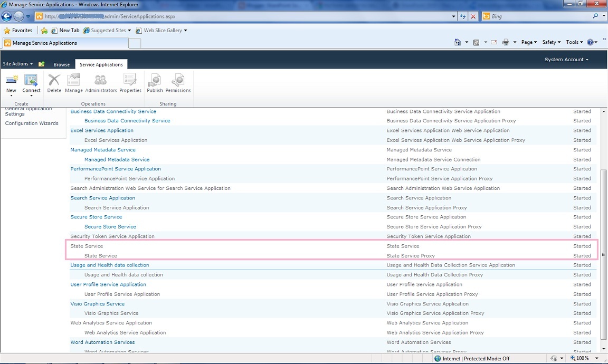Open Usage and Health data collection link
The width and height of the screenshot is (608, 364).
(x=110, y=265)
